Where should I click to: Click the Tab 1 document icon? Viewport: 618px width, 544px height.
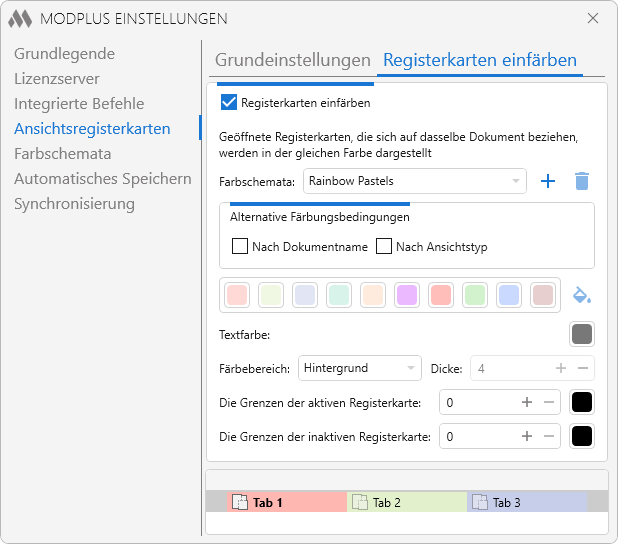click(x=240, y=502)
